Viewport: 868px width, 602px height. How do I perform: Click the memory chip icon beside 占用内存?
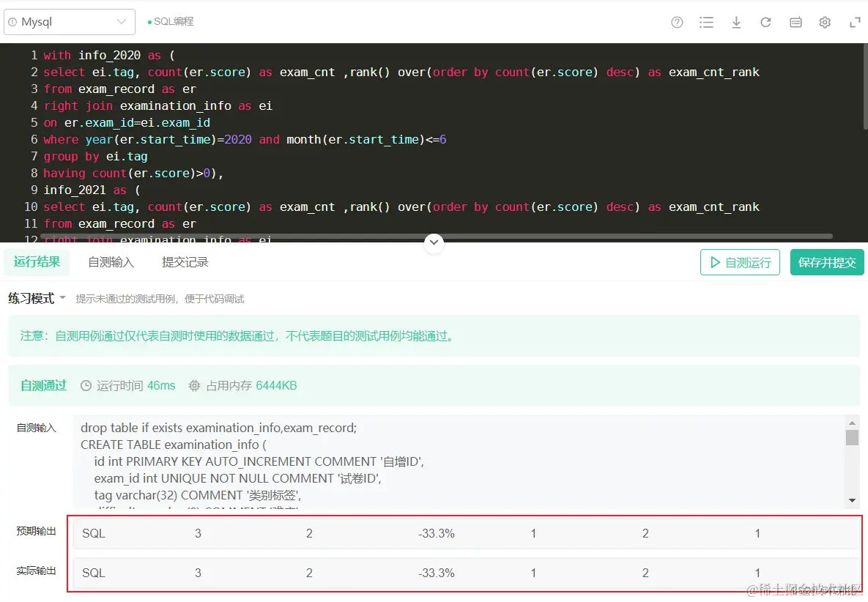(x=194, y=386)
